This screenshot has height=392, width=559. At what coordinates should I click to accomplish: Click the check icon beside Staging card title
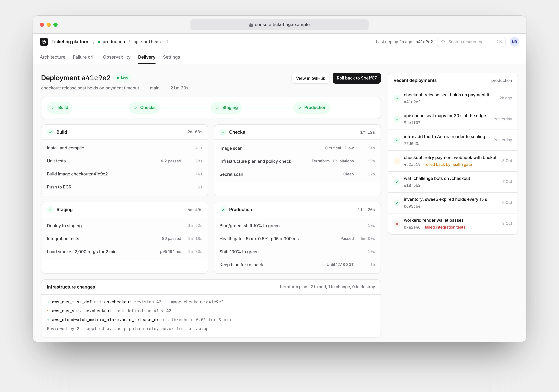pos(50,210)
